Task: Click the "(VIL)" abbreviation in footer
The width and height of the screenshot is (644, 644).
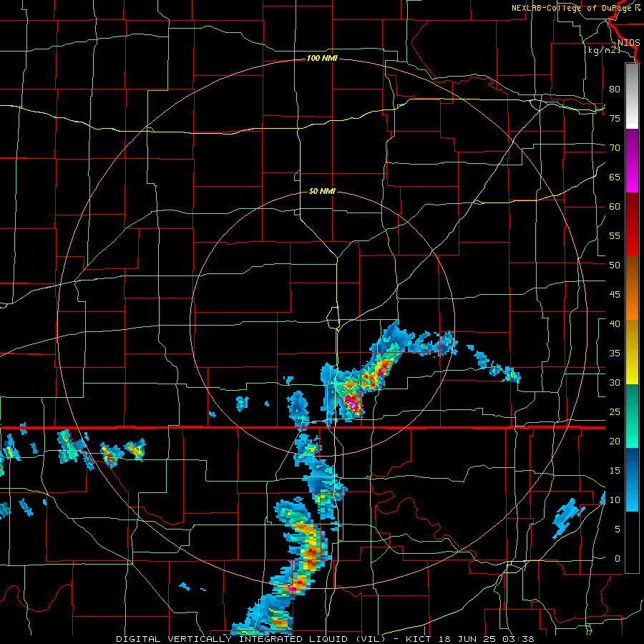Action: pyautogui.click(x=370, y=639)
